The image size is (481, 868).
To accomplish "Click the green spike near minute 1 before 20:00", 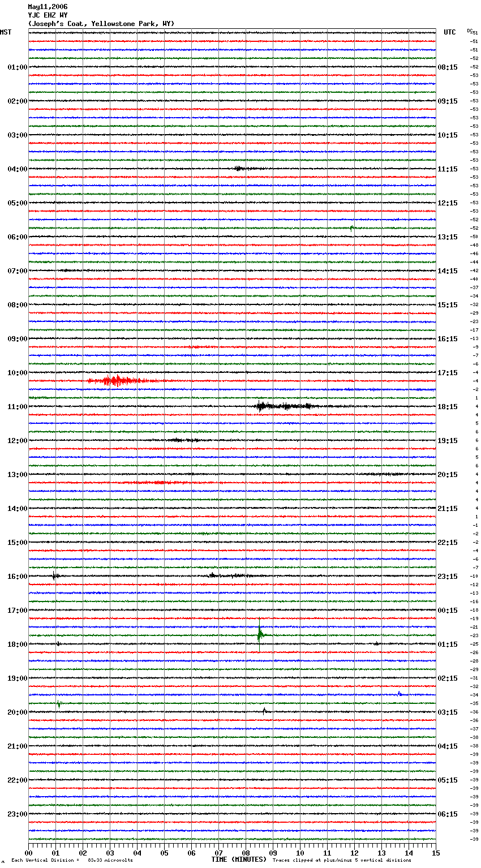I will coord(59,704).
